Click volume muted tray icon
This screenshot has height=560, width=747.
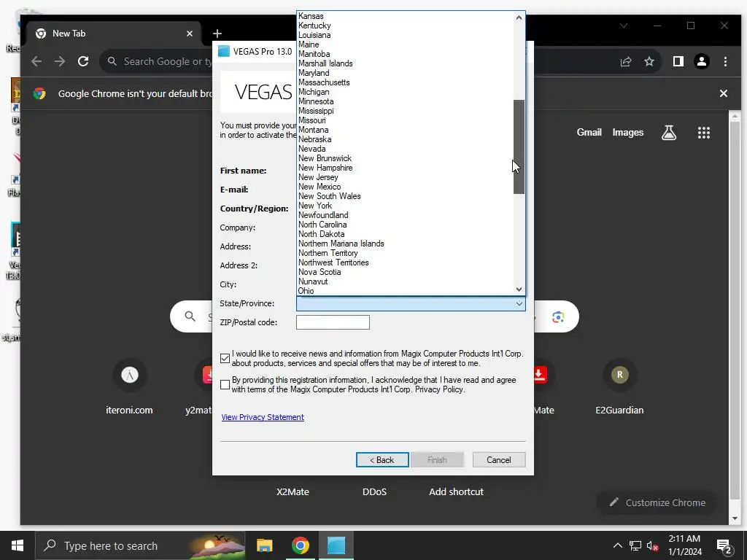(653, 545)
